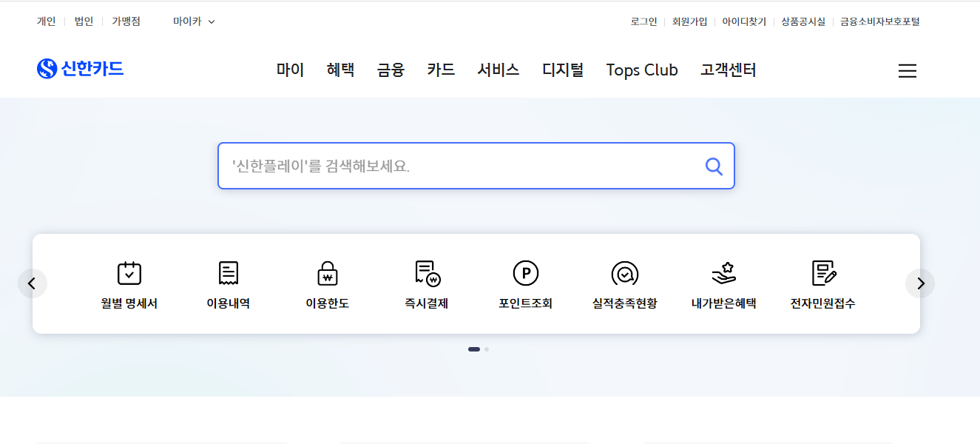Open the 월별 명세서 calendar icon
This screenshot has height=444, width=980.
[129, 274]
